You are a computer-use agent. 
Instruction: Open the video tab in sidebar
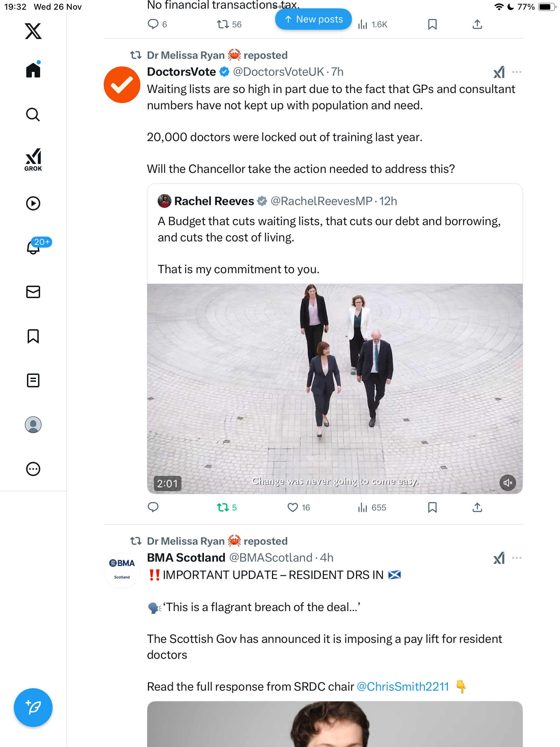click(33, 203)
